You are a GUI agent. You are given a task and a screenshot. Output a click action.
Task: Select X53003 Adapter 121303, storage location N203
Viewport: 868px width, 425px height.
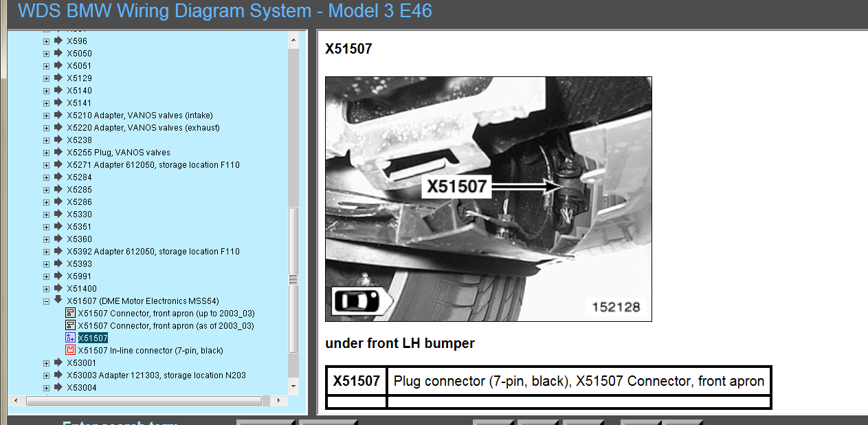click(156, 375)
